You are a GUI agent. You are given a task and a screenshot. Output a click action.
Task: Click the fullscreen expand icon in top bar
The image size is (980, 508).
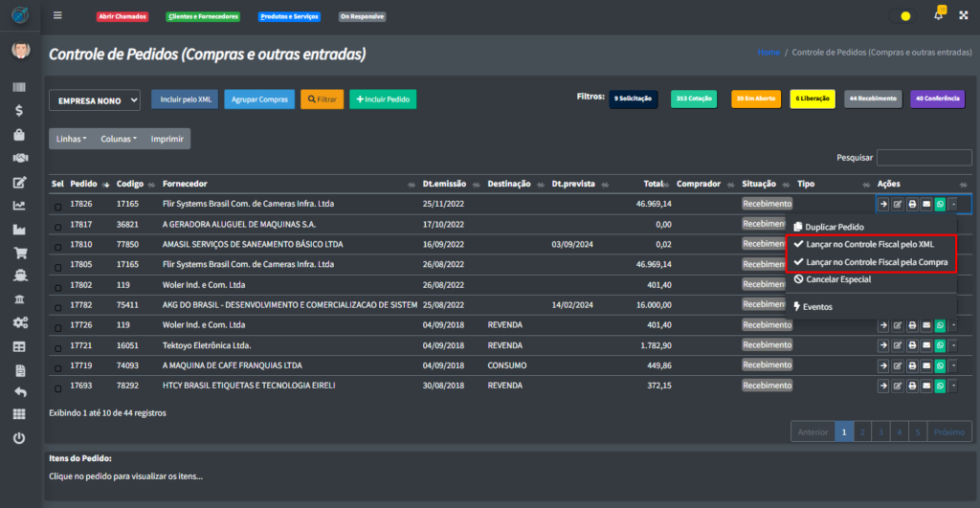click(x=963, y=16)
